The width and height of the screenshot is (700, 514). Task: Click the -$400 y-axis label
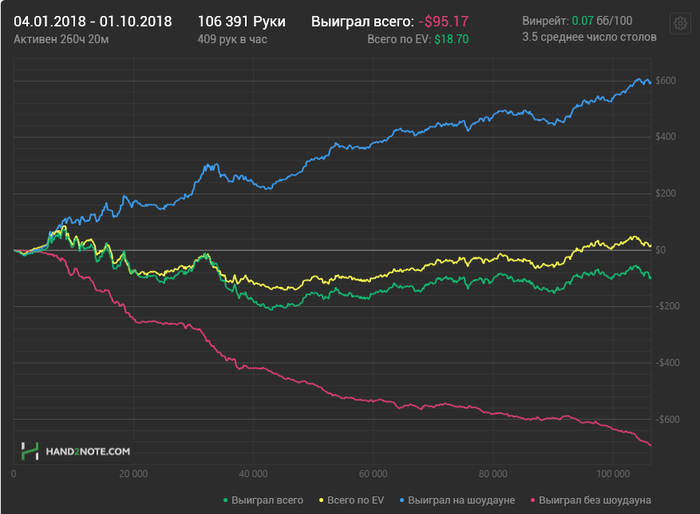(667, 363)
